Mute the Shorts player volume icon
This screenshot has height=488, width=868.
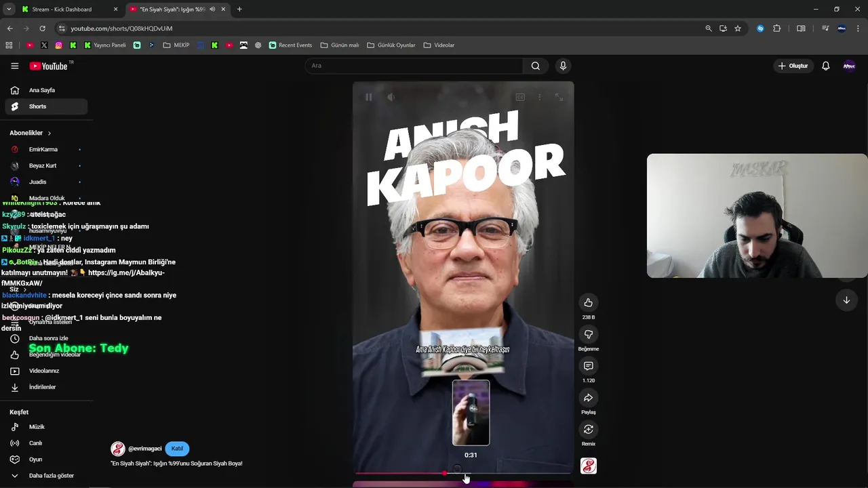coord(391,97)
